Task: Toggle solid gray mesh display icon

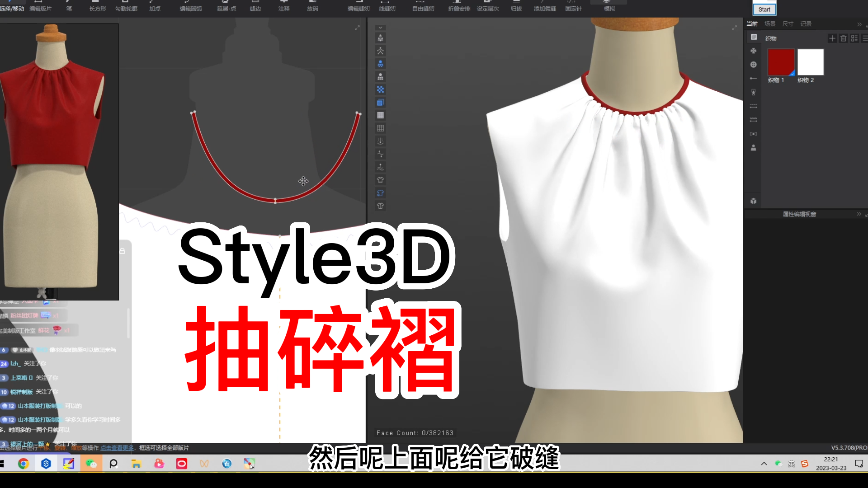Action: pyautogui.click(x=380, y=115)
